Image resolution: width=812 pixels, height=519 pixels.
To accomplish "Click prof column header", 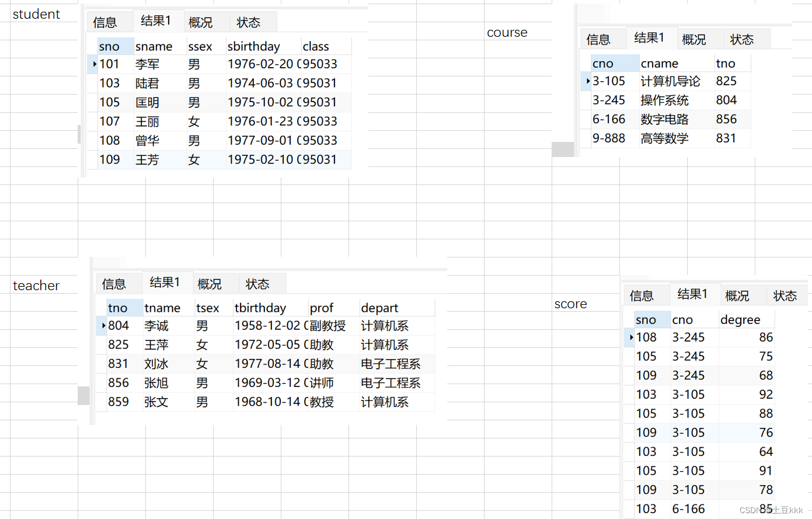I will coord(333,308).
